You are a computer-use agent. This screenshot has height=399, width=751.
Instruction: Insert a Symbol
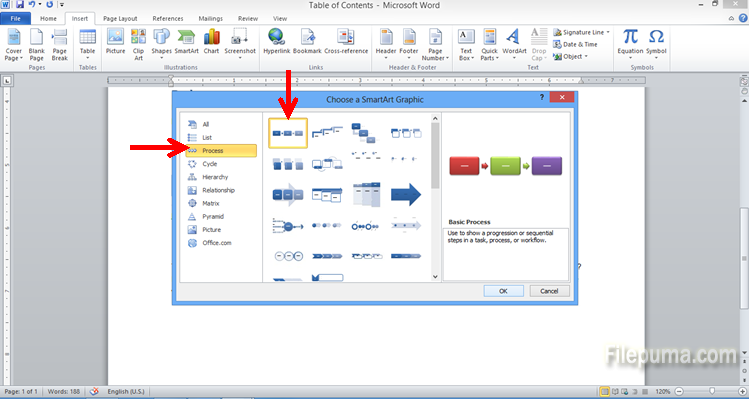tap(656, 45)
